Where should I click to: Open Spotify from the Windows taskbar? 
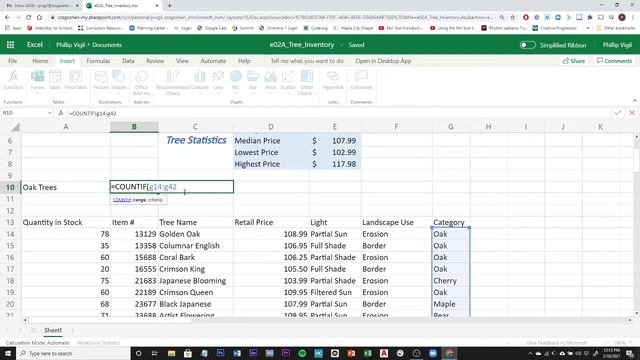tap(302, 353)
